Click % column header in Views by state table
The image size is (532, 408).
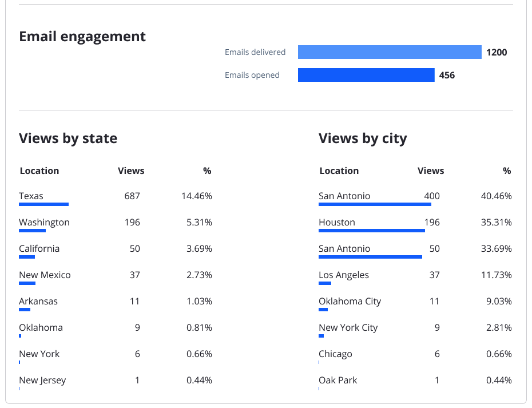click(x=207, y=171)
